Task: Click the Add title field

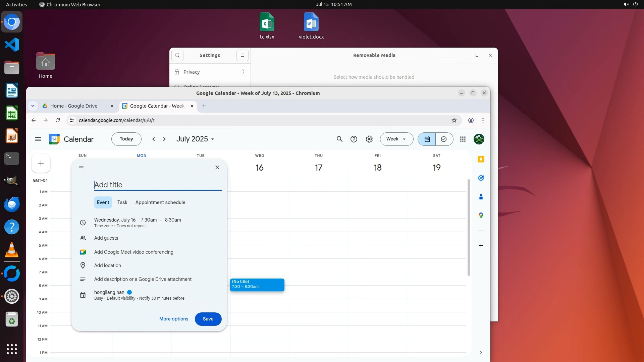Action: (158, 185)
